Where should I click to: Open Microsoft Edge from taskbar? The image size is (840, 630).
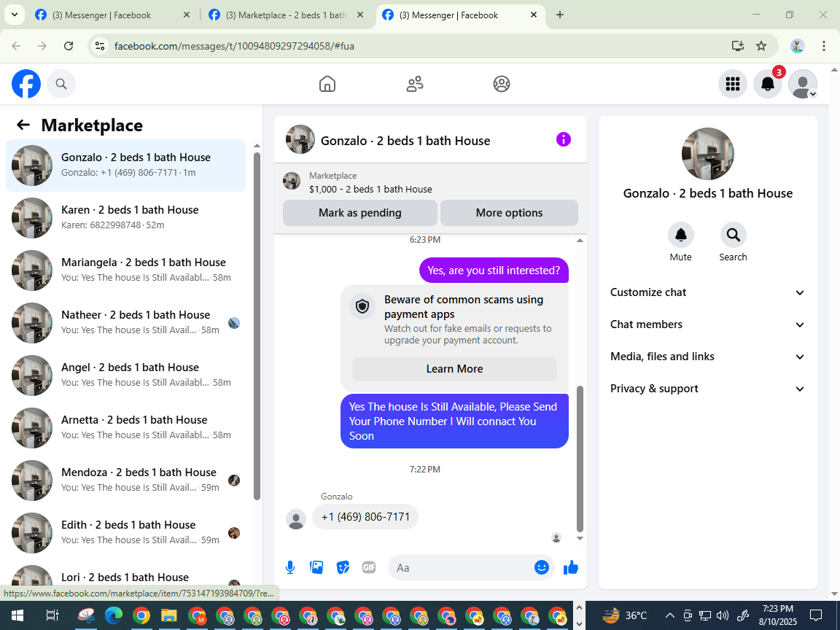113,615
